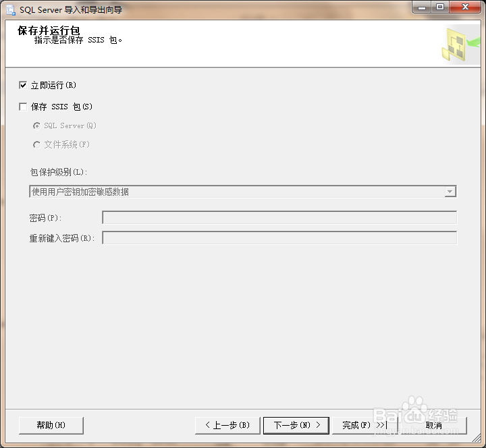Select the 文件系统(F) radio option
486x448 pixels.
pos(36,144)
